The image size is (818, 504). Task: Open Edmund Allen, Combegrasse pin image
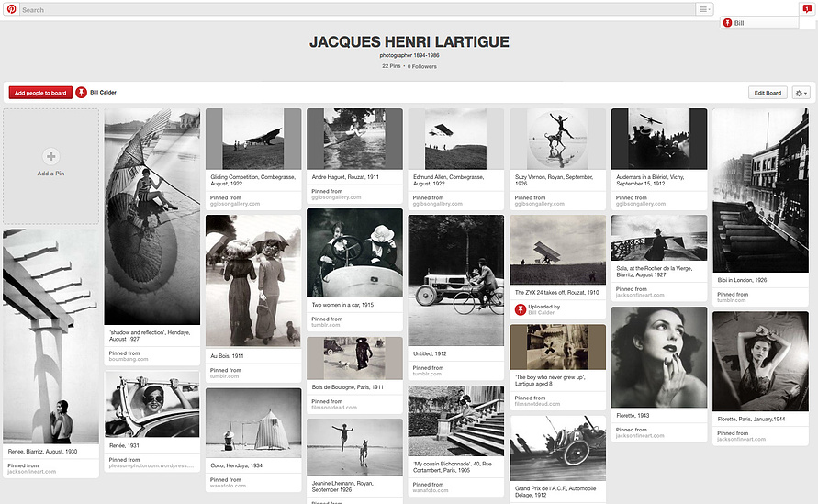(456, 139)
